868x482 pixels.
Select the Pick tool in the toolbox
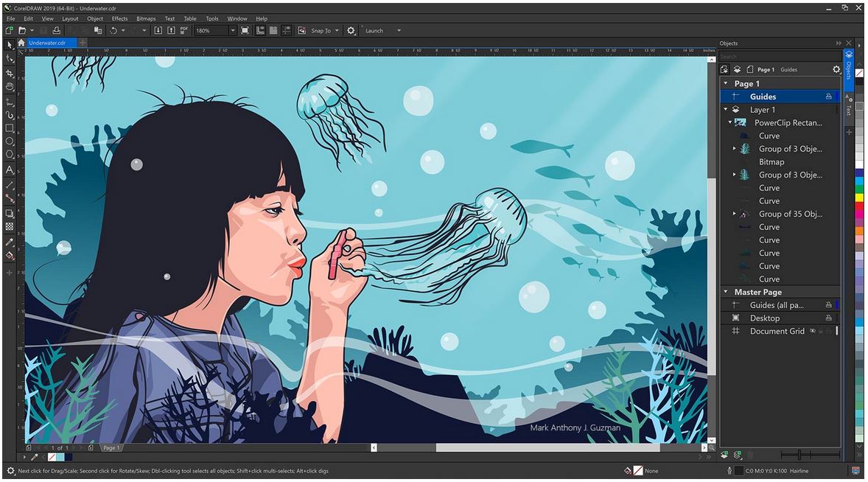[x=9, y=45]
